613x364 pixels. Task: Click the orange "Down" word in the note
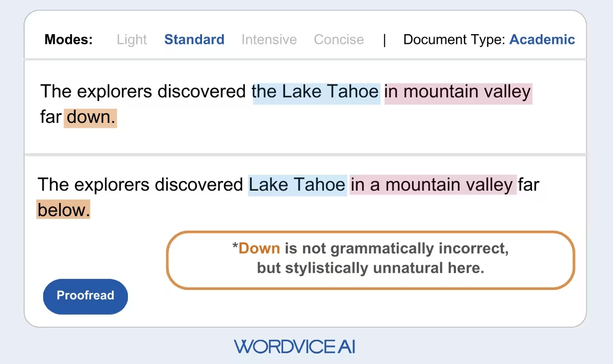[x=259, y=249]
